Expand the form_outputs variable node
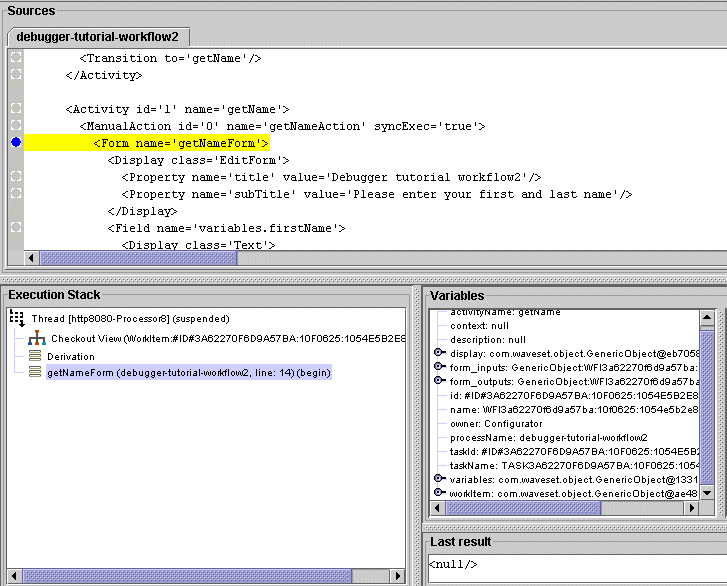Image resolution: width=727 pixels, height=586 pixels. [440, 381]
